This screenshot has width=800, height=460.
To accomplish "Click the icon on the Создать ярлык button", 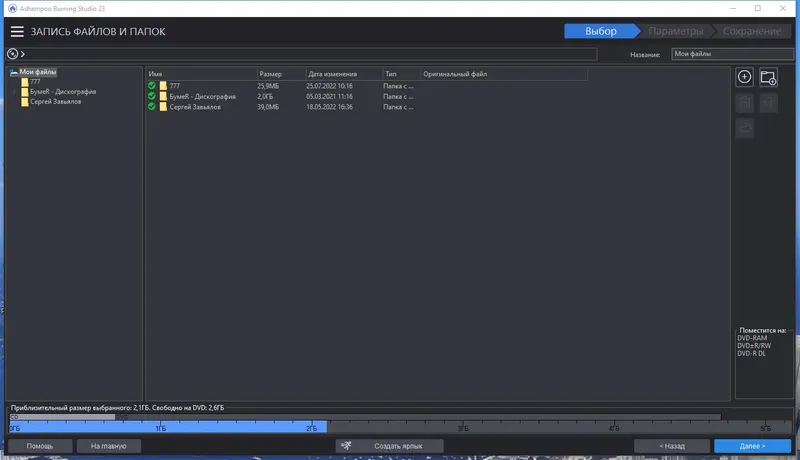I will coord(346,446).
